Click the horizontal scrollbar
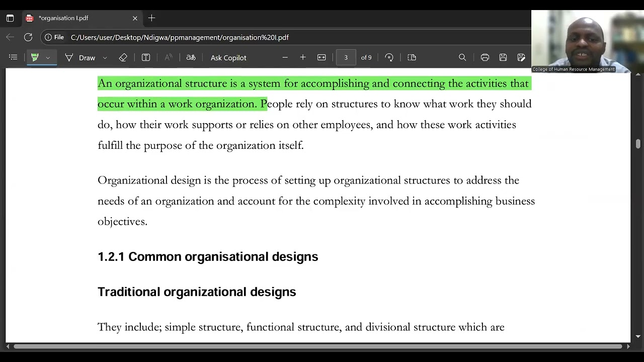 tap(318, 346)
